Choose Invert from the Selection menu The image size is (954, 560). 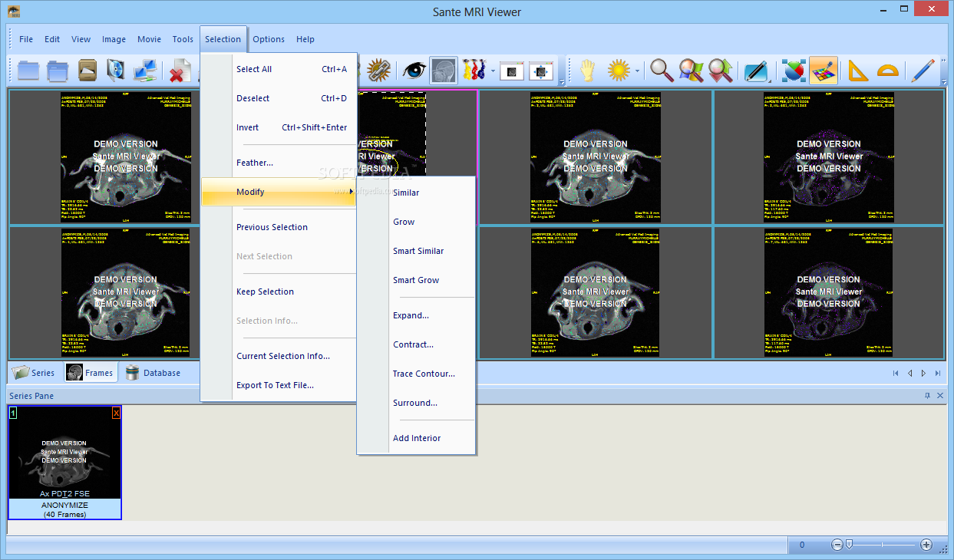[279, 127]
